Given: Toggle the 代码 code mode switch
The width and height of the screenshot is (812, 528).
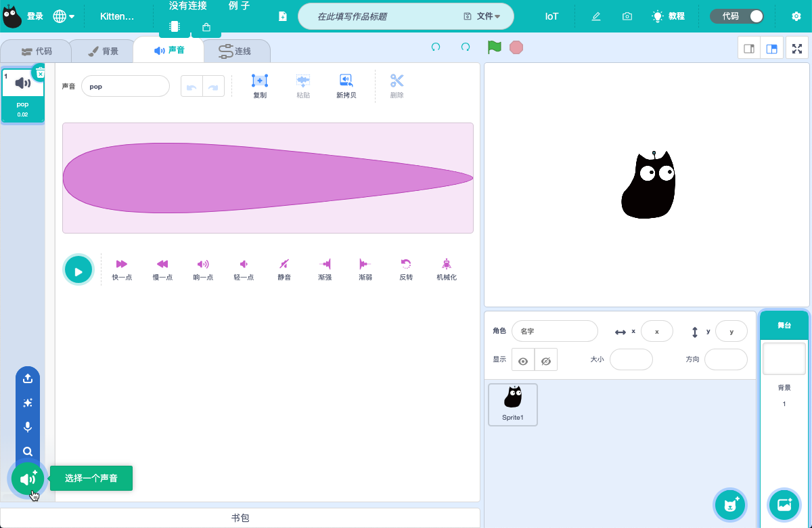Looking at the screenshot, I should point(737,16).
